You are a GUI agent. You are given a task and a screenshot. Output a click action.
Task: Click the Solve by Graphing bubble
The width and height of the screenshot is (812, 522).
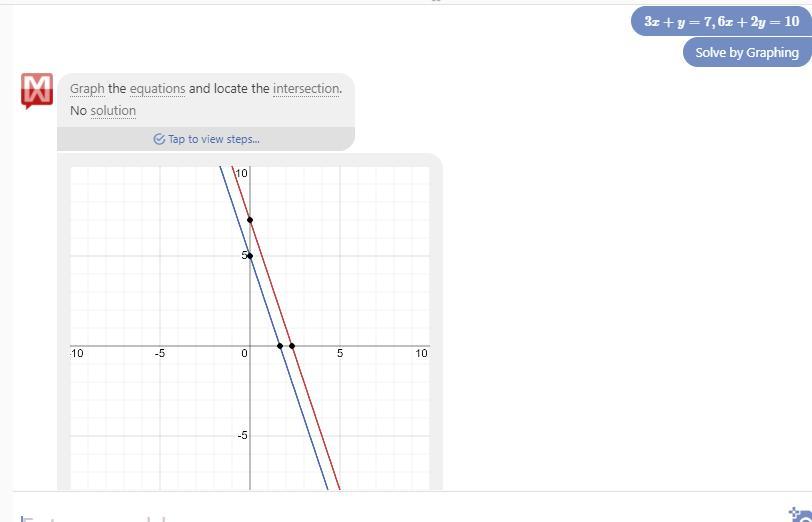point(747,53)
